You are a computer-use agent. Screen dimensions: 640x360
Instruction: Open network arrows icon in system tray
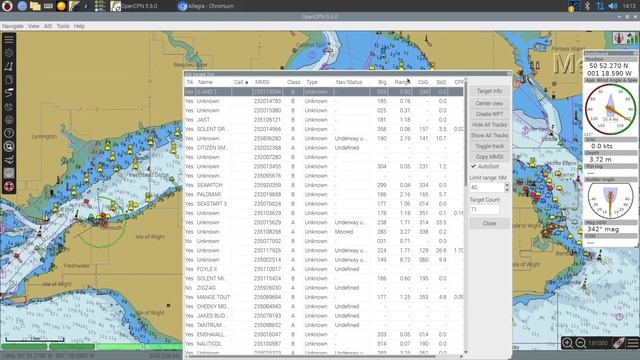click(x=600, y=6)
